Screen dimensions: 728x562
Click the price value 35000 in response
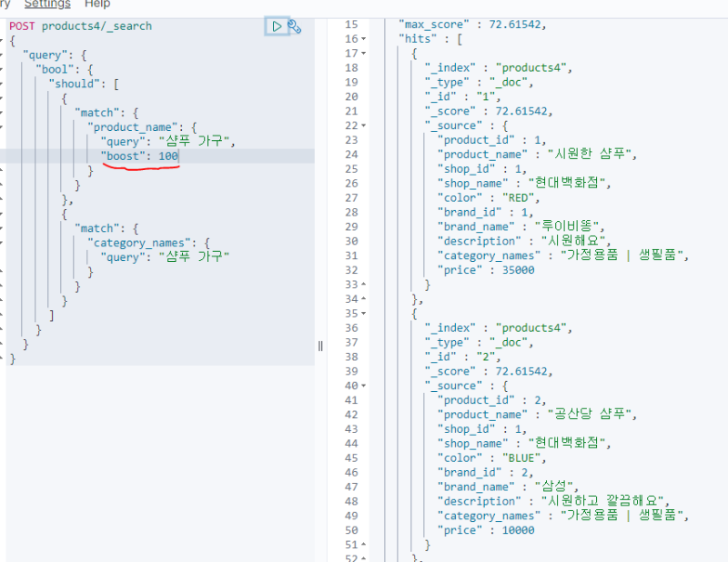pyautogui.click(x=516, y=270)
